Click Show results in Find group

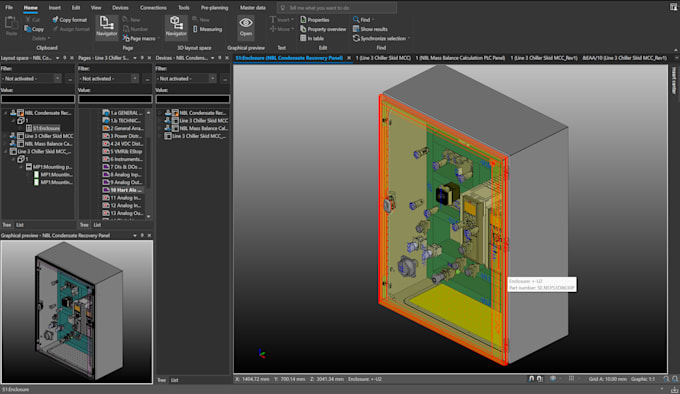(370, 29)
